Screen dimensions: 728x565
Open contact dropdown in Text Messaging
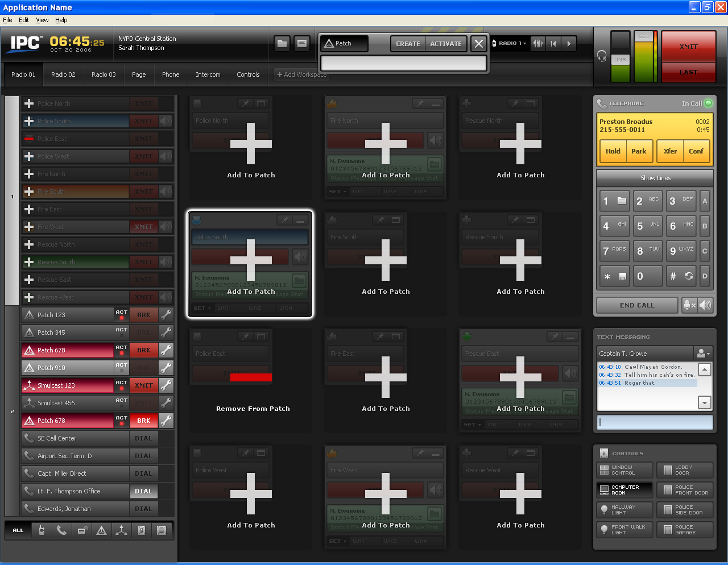[x=704, y=354]
